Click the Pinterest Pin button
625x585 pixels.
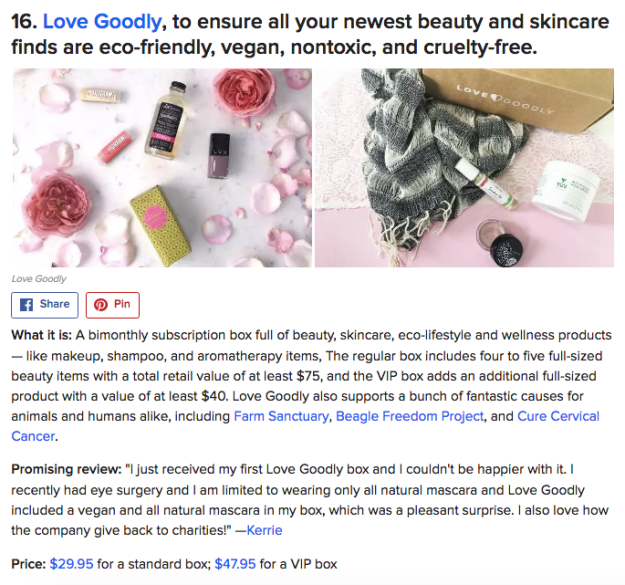[112, 304]
